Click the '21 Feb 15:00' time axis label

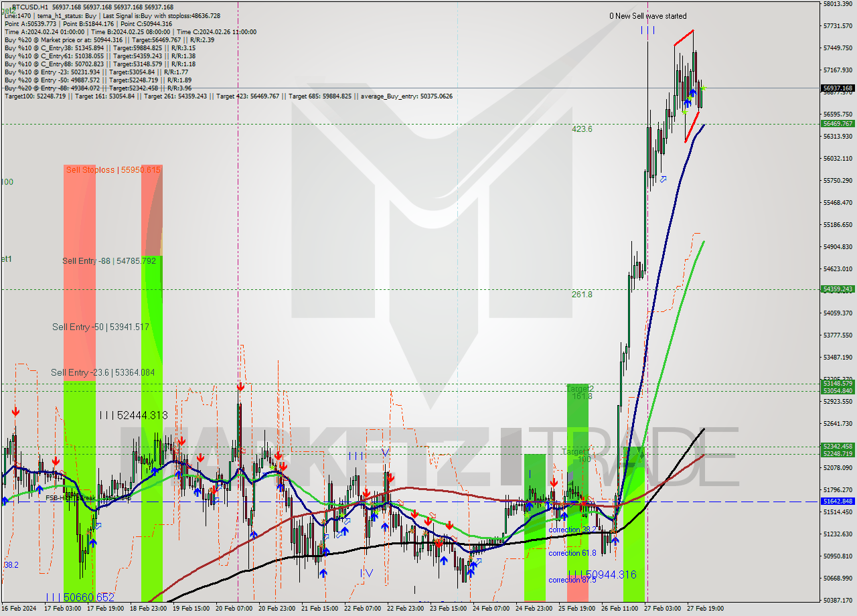pyautogui.click(x=319, y=609)
